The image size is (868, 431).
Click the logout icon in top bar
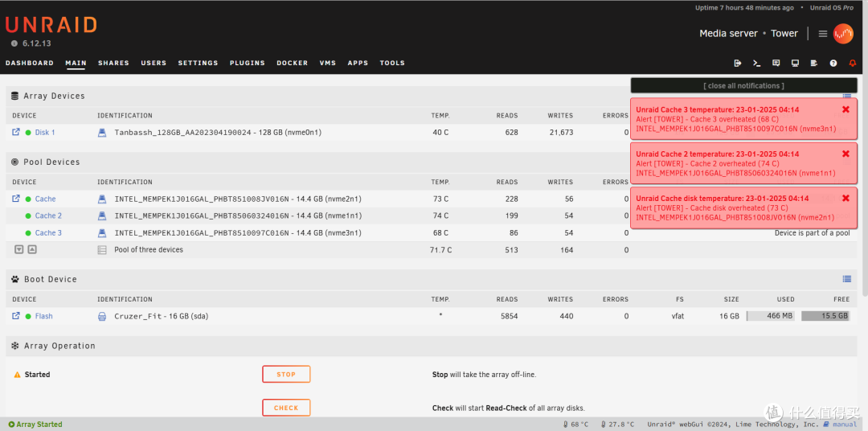[x=737, y=63]
